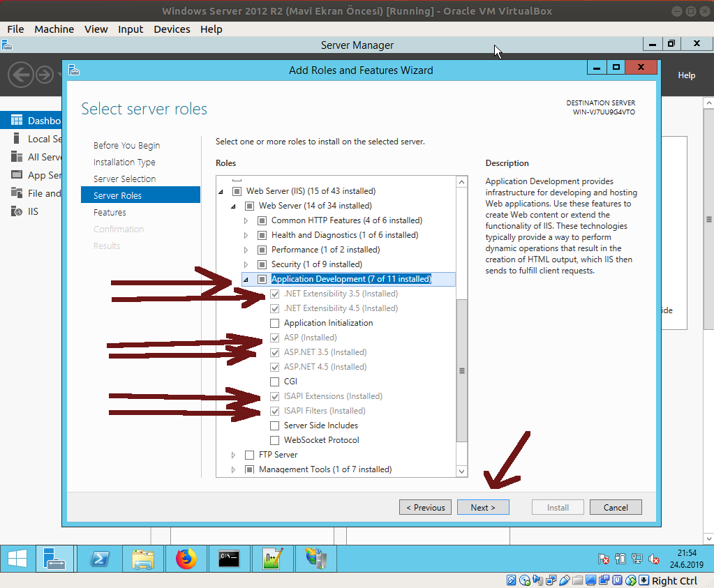This screenshot has width=714, height=588.
Task: Click the VirtualBox audio status icon
Action: pyautogui.click(x=538, y=580)
